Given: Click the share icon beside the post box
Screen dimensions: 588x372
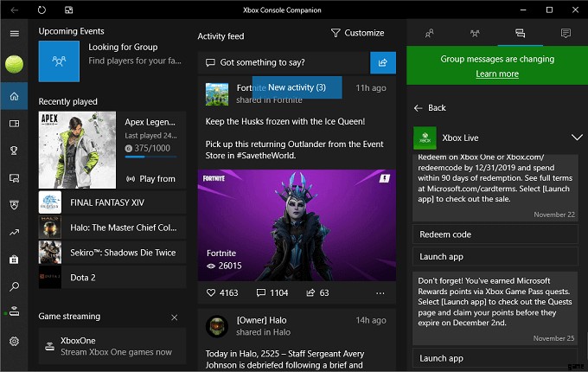Looking at the screenshot, I should 382,62.
